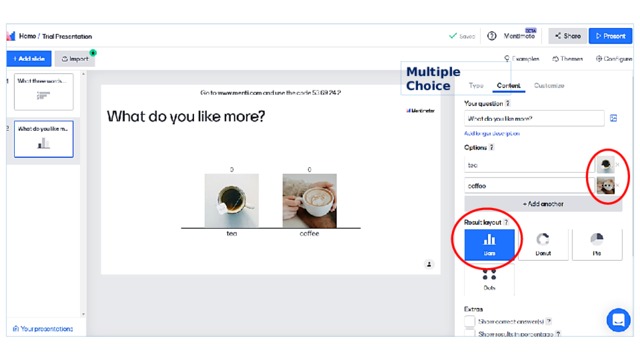Screen dimensions: 640x360
Task: Switch to the Type tab
Action: [x=476, y=85]
